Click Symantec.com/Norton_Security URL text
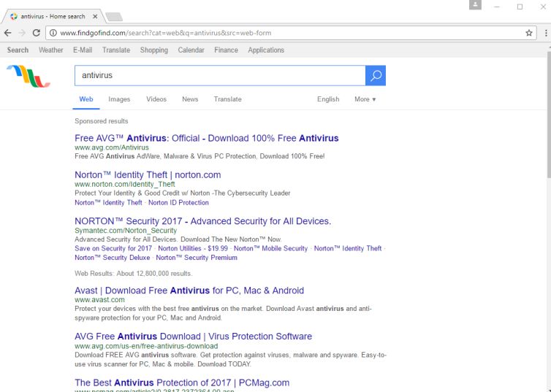This screenshot has height=392, width=551. pos(126,231)
